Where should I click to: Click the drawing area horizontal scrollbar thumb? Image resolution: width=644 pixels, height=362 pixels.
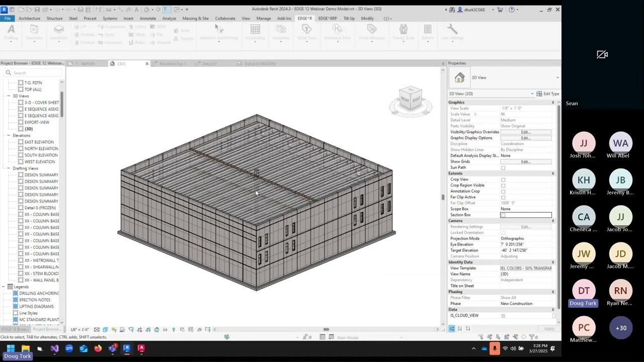(326, 330)
